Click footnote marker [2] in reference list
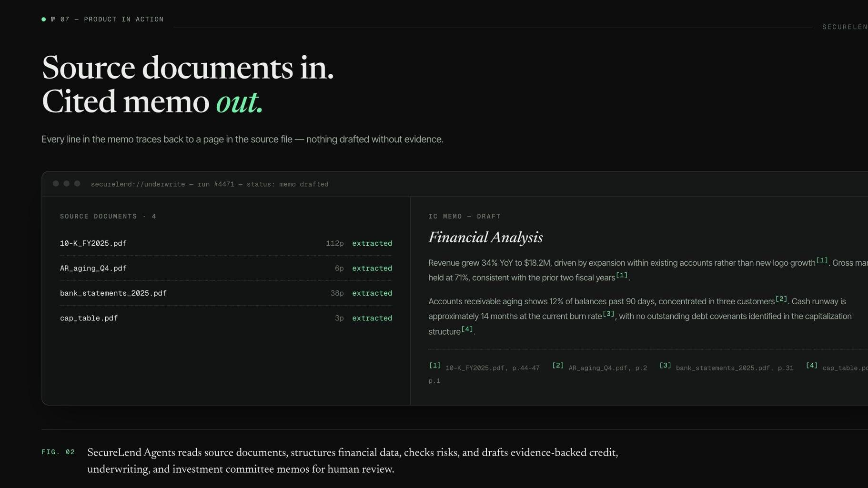Viewport: 868px width, 488px height. 558,366
